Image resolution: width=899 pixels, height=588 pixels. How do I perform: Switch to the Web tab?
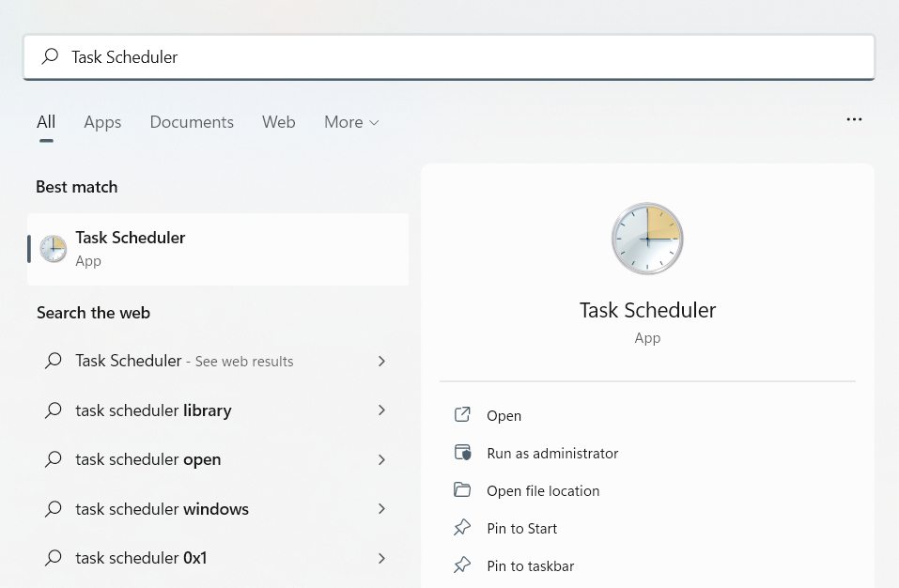[279, 122]
